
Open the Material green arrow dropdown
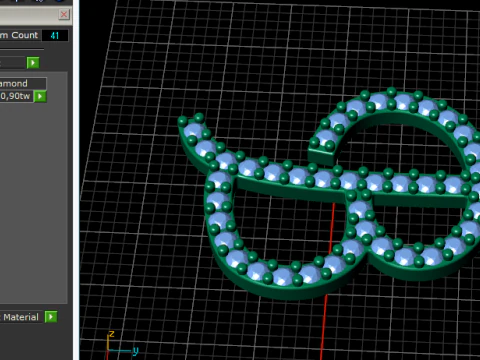point(51,317)
